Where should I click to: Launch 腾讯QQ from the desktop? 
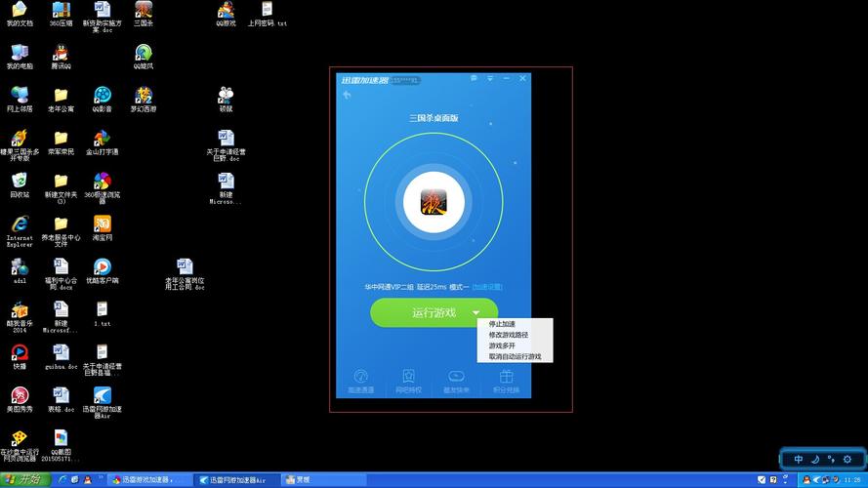coord(61,57)
